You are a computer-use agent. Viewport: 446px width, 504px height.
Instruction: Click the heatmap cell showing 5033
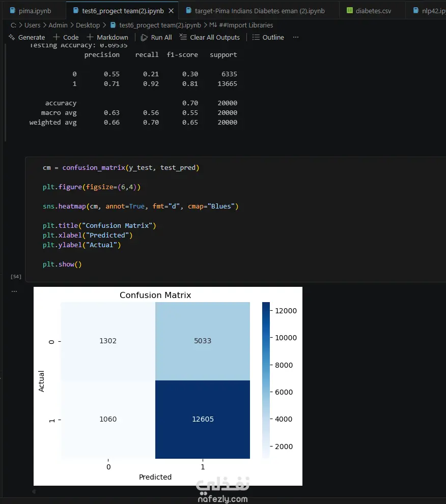click(203, 341)
